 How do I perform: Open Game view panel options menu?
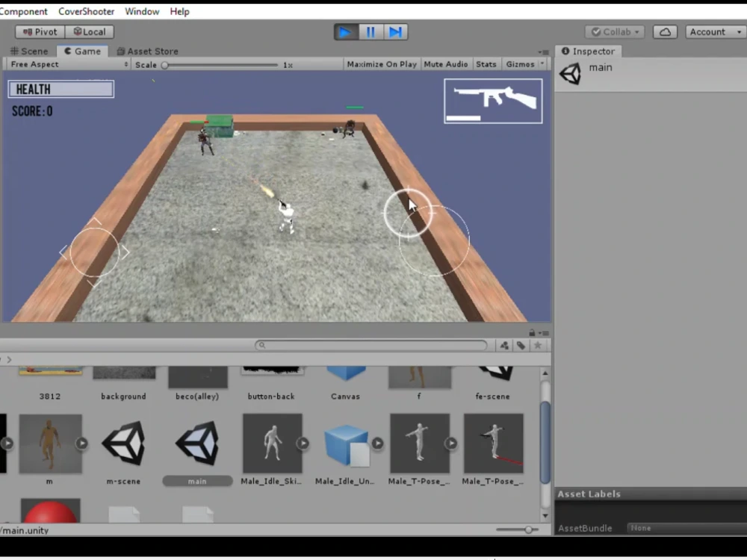click(x=543, y=52)
